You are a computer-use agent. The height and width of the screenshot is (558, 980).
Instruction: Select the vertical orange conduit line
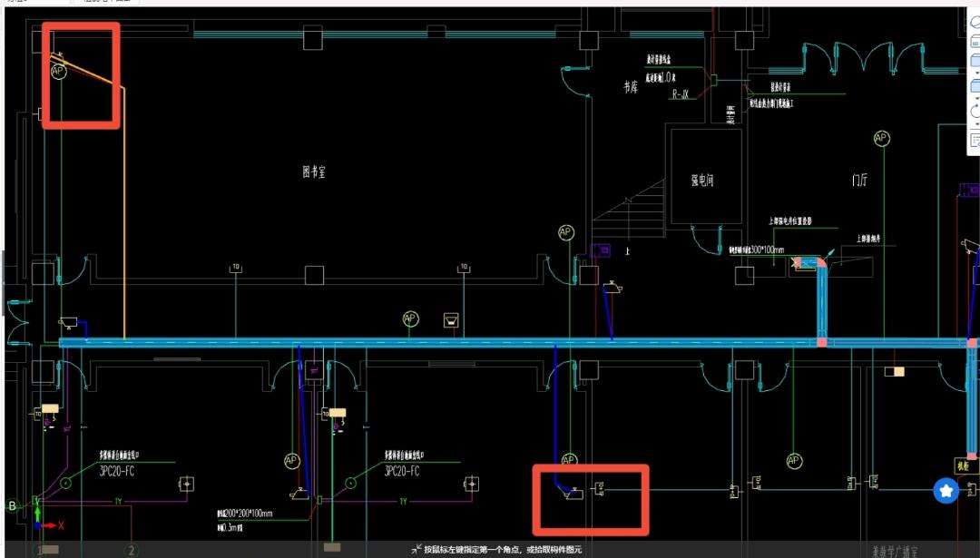(124, 212)
